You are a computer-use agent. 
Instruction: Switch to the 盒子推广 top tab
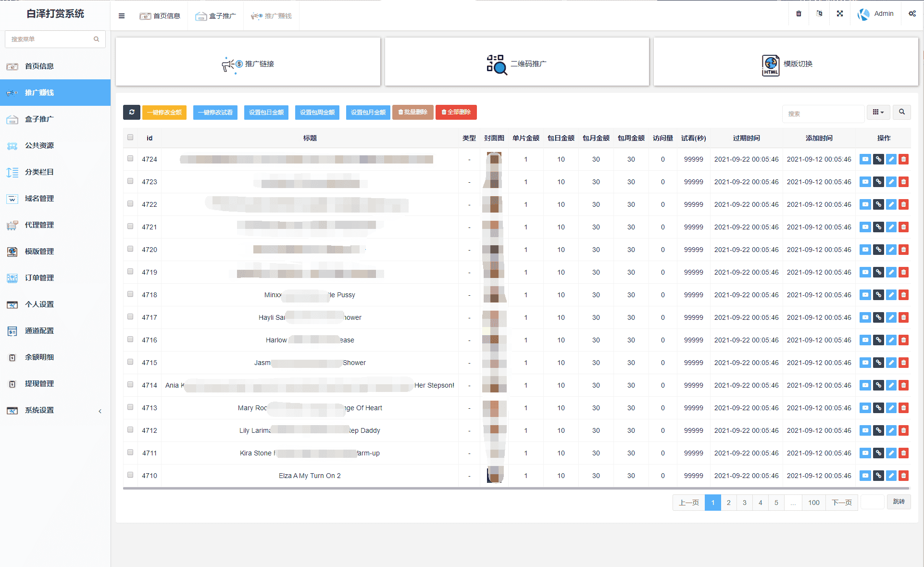click(x=216, y=16)
